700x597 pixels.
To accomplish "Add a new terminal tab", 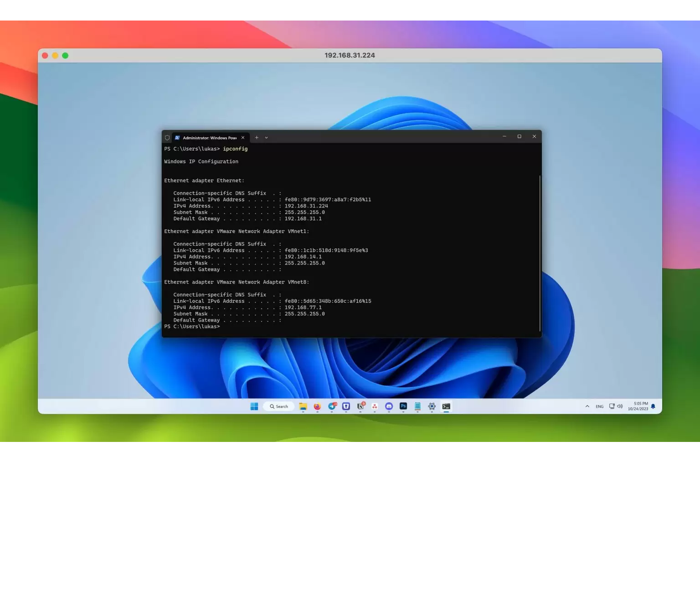I will click(257, 138).
